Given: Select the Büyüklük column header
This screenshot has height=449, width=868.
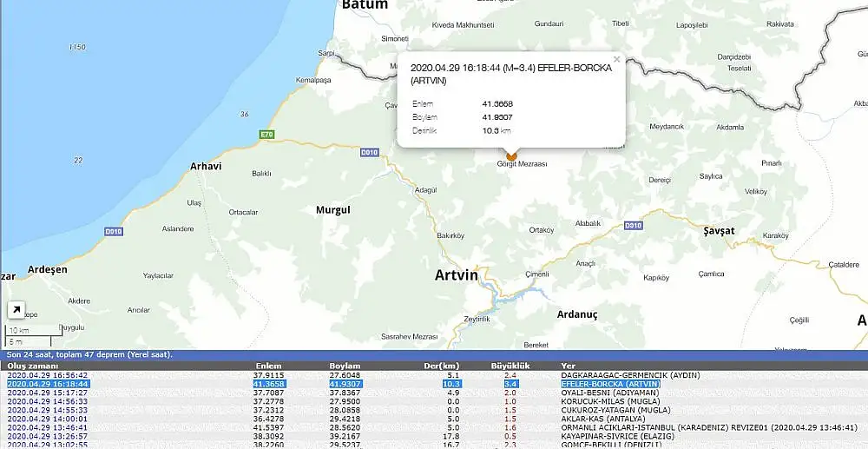Looking at the screenshot, I should coord(510,366).
